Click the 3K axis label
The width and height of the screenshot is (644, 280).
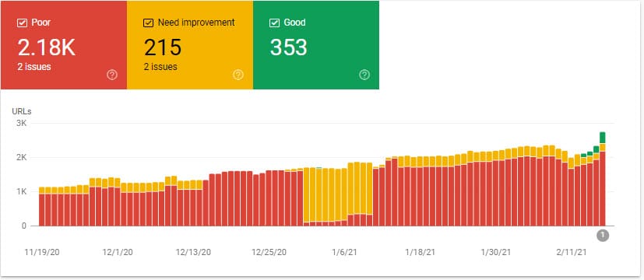tap(22, 123)
